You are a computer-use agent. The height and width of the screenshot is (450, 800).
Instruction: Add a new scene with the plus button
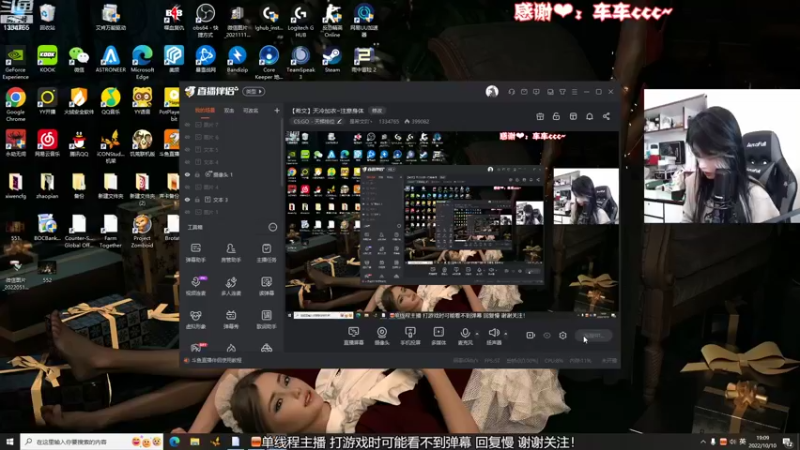coord(277,110)
